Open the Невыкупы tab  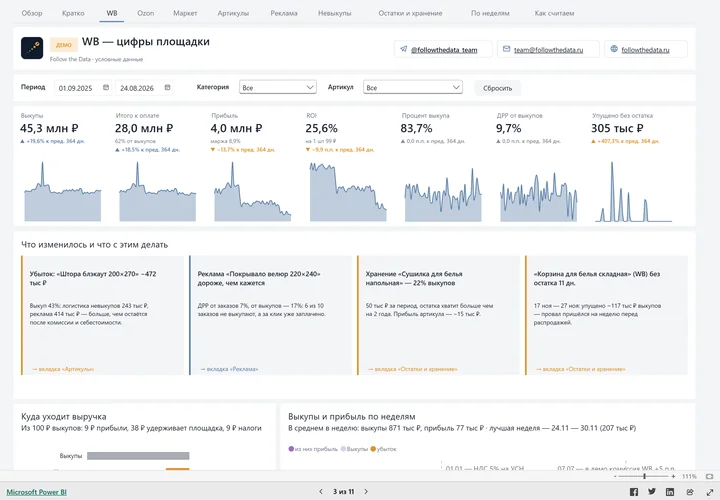pyautogui.click(x=335, y=13)
